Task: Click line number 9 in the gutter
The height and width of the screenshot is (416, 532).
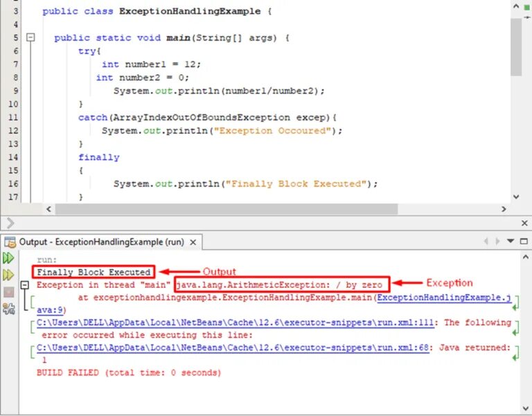Action: (16, 91)
